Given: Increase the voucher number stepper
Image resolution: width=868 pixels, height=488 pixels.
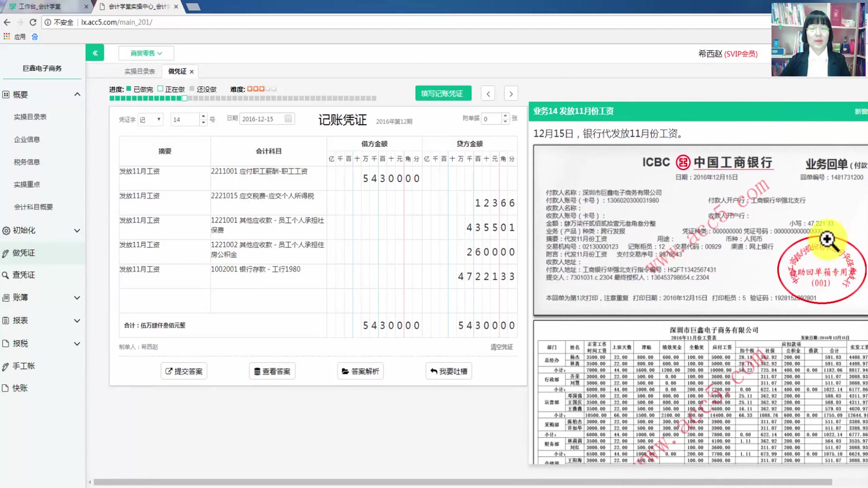Looking at the screenshot, I should (x=203, y=116).
